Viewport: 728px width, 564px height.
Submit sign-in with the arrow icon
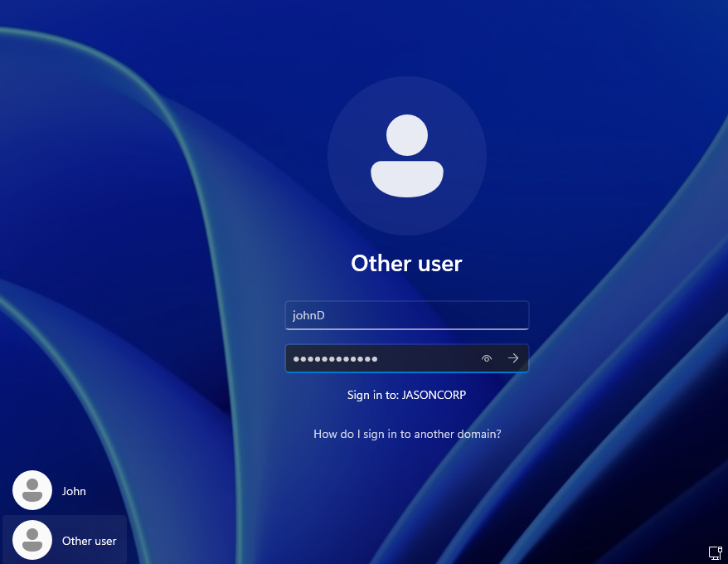click(x=513, y=358)
